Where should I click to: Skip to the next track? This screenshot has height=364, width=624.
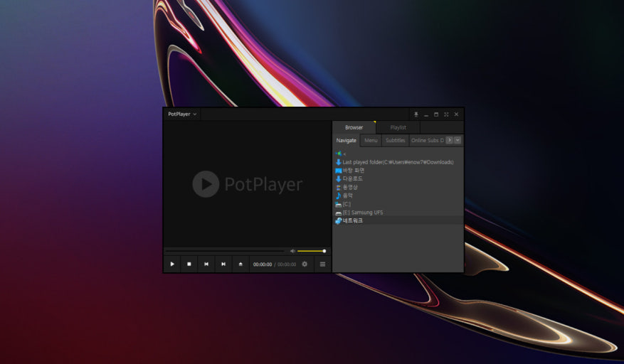coord(223,264)
